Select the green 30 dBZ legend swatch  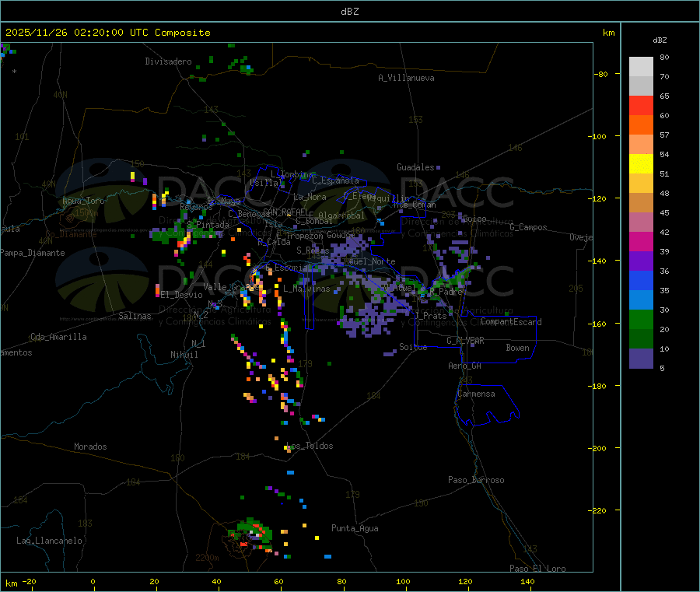641,319
